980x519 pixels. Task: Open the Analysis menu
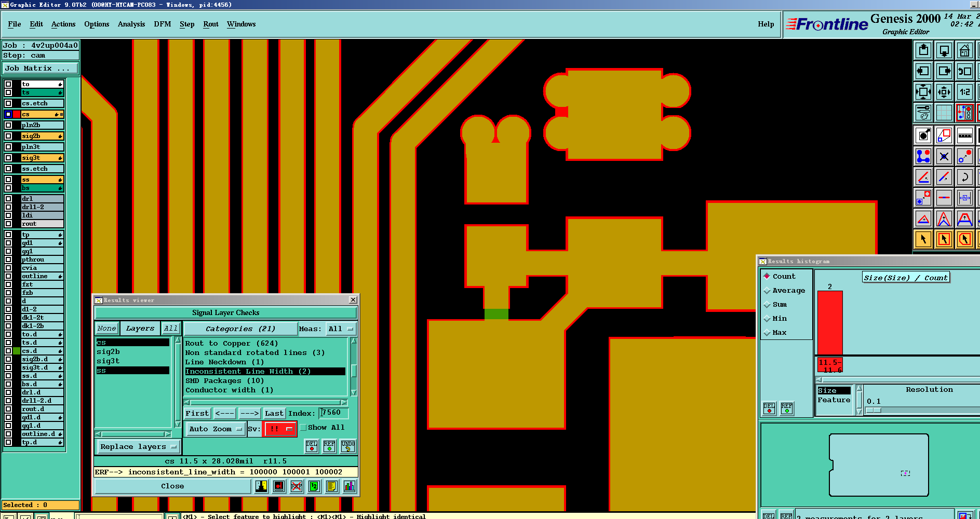131,24
